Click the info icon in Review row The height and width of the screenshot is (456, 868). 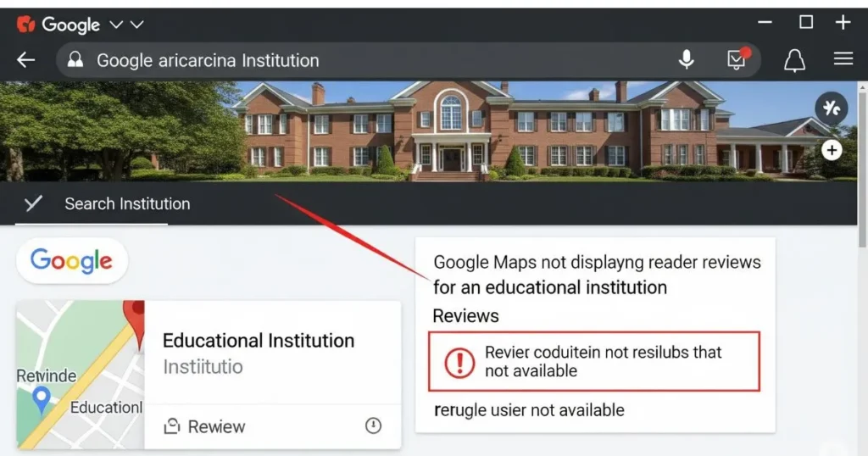pos(373,425)
